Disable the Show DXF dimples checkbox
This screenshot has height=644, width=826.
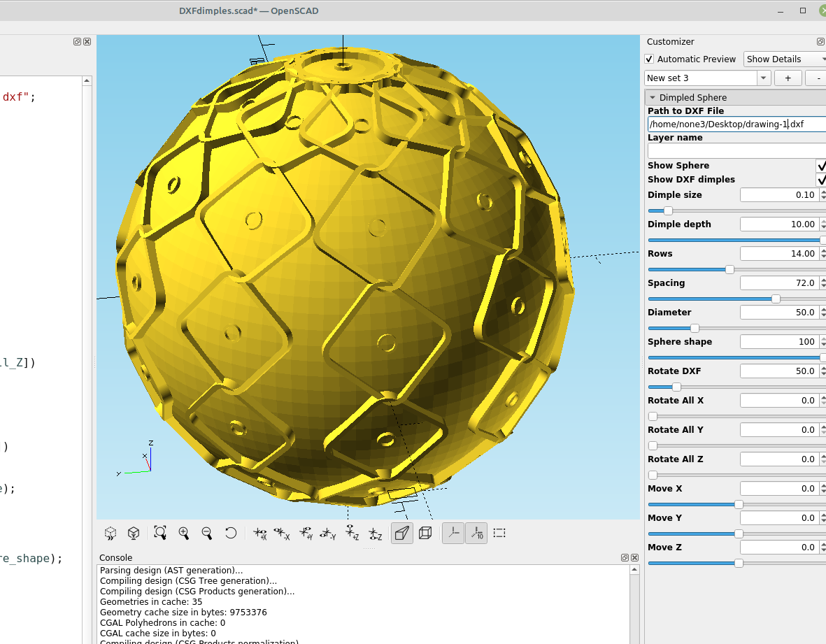[x=821, y=180]
